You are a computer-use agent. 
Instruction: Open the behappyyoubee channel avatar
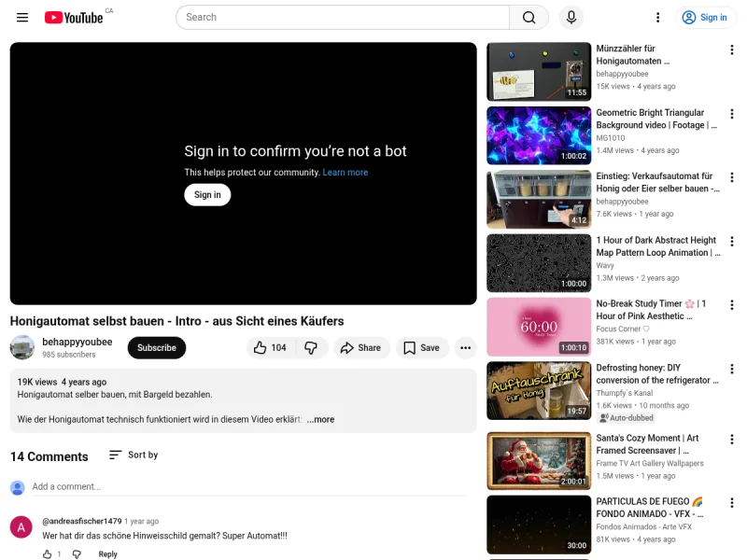click(22, 348)
